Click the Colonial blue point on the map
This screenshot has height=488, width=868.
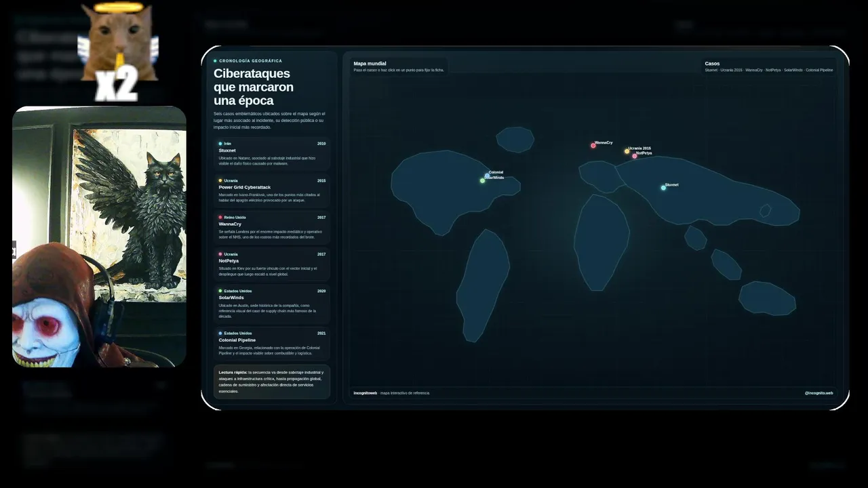pos(487,176)
